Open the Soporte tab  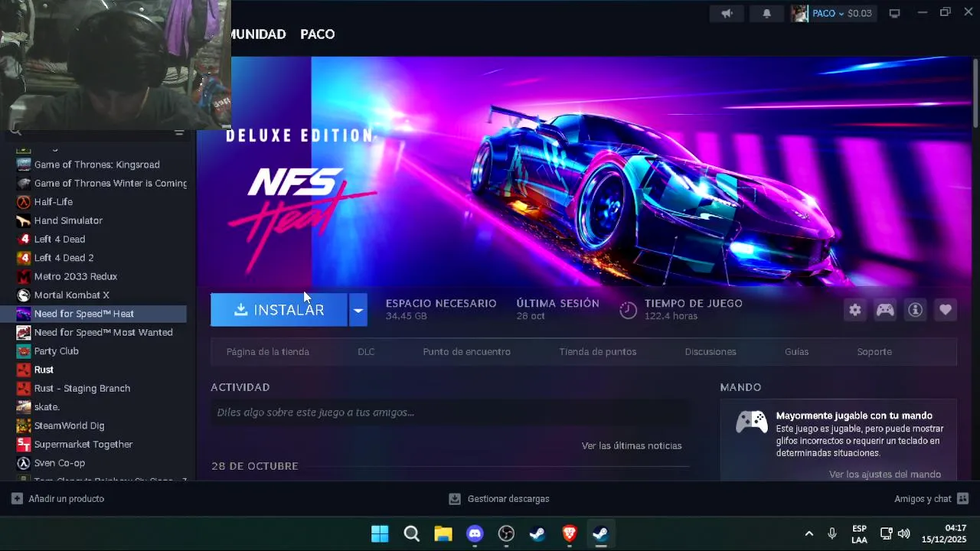(x=874, y=352)
